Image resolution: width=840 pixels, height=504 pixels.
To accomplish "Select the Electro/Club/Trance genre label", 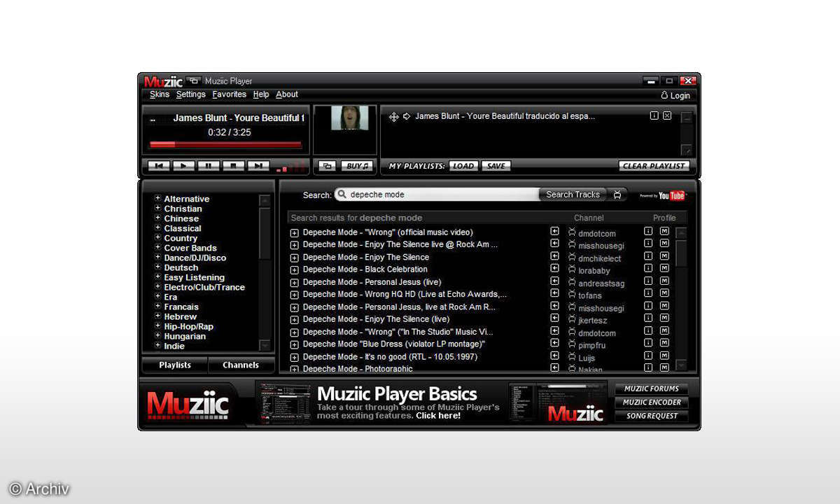I will pyautogui.click(x=204, y=287).
